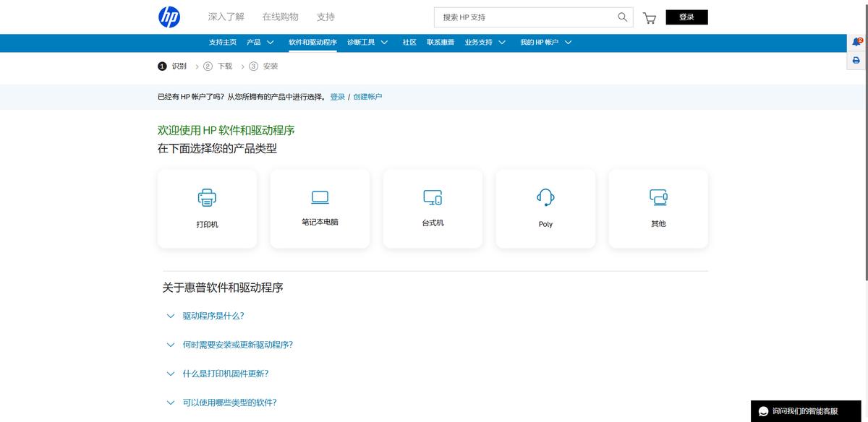Expand 什么是打印机固件更新? section
The image size is (868, 422).
coord(225,374)
